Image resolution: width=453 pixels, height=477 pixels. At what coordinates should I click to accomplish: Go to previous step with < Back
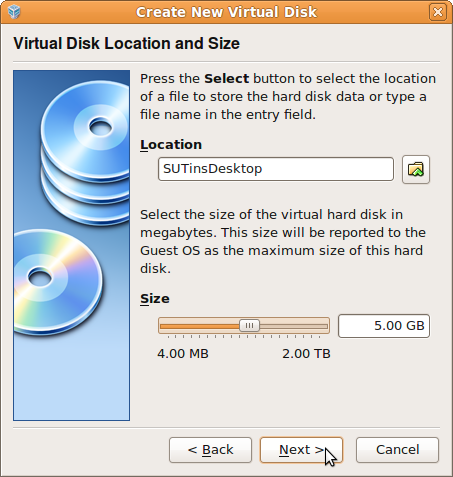point(210,450)
